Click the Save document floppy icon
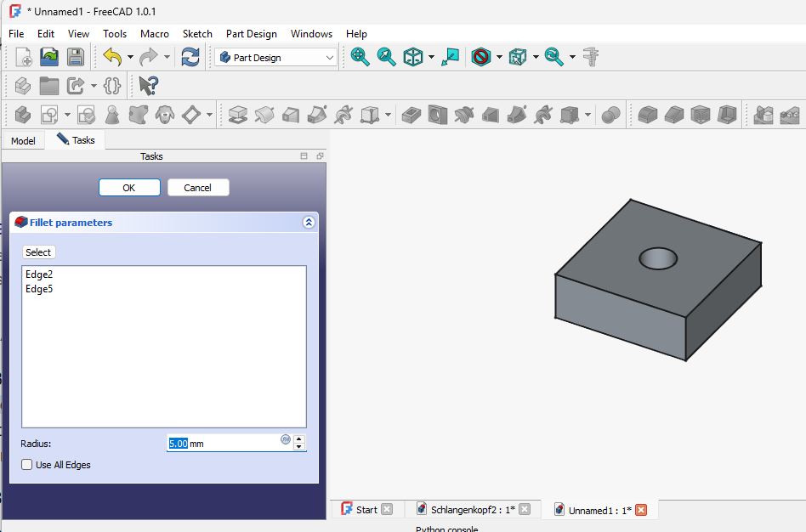The height and width of the screenshot is (532, 806). coord(76,57)
